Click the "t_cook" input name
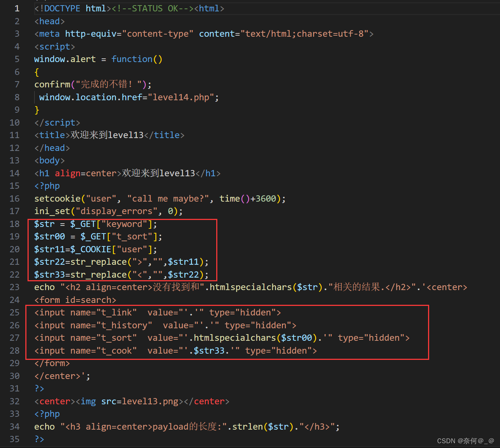 116,351
